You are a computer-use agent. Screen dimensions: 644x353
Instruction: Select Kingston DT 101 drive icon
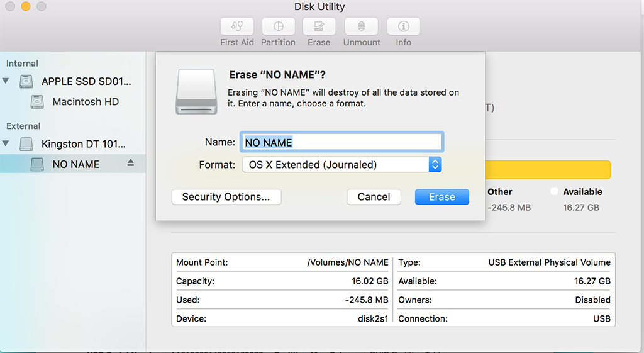click(26, 144)
